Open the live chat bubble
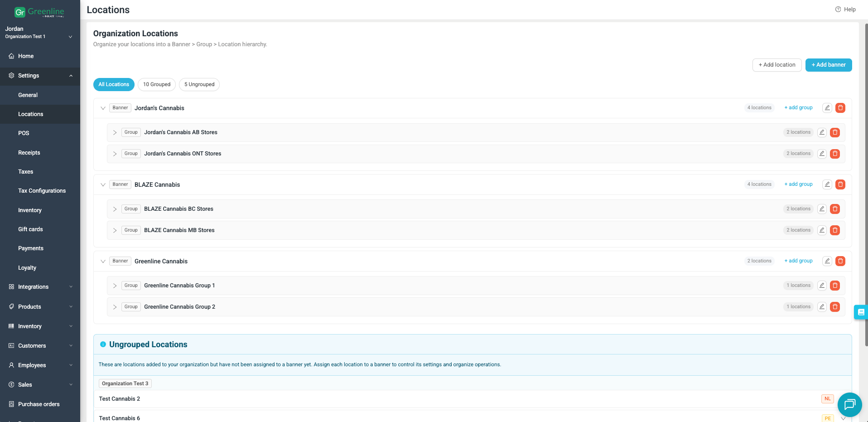Image resolution: width=868 pixels, height=422 pixels. pyautogui.click(x=849, y=404)
